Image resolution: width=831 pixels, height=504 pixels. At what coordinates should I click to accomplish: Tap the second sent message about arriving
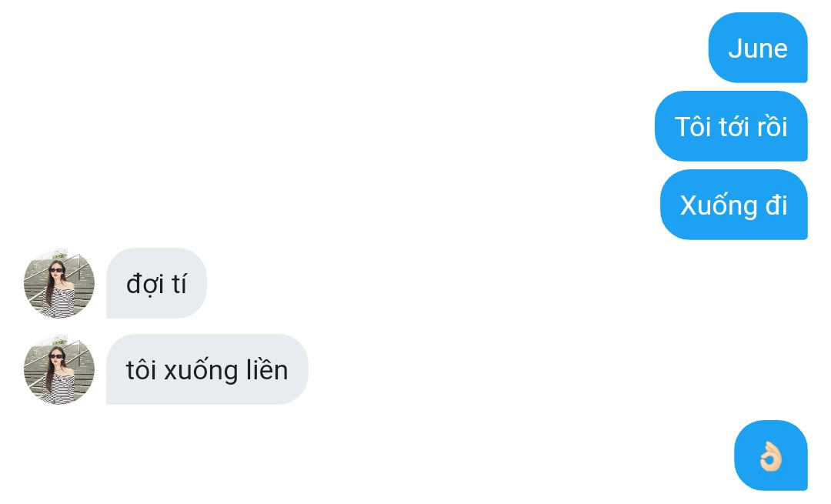coord(732,126)
